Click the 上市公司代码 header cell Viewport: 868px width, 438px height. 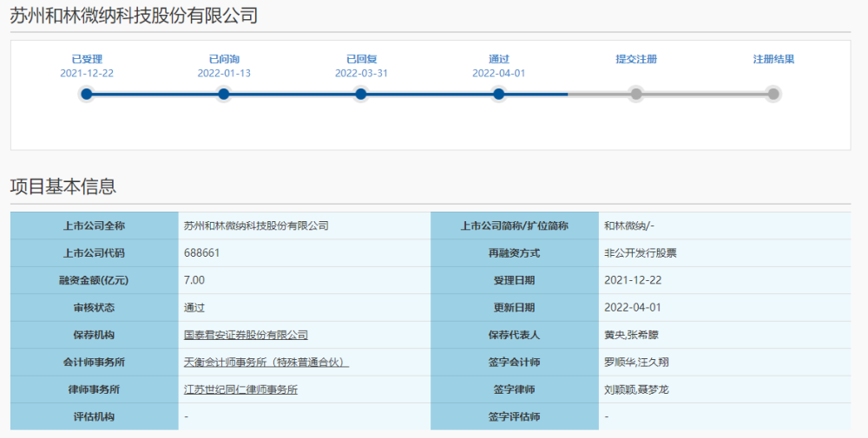[94, 252]
